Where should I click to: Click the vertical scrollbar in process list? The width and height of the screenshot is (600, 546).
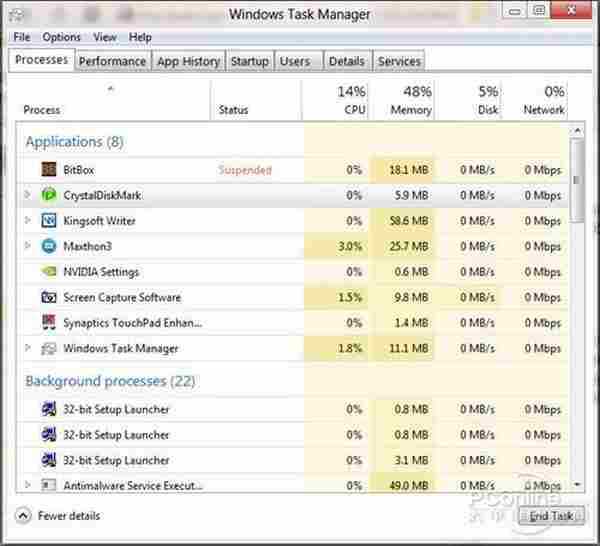pyautogui.click(x=576, y=181)
